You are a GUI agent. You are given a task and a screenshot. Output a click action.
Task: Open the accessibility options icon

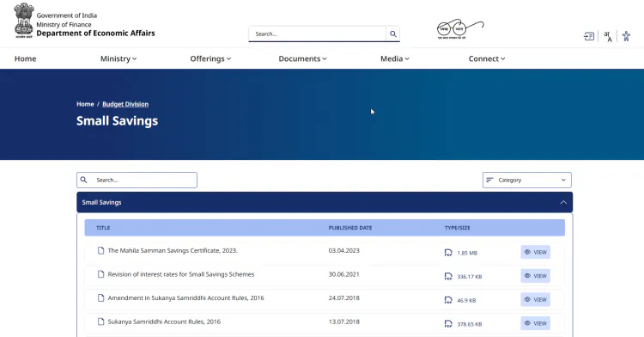coord(626,36)
